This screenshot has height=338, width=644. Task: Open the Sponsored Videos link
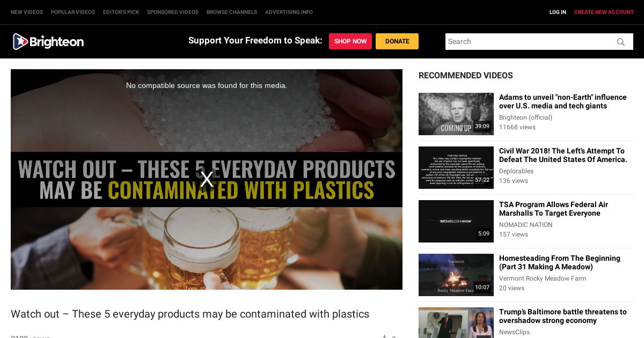(x=173, y=12)
